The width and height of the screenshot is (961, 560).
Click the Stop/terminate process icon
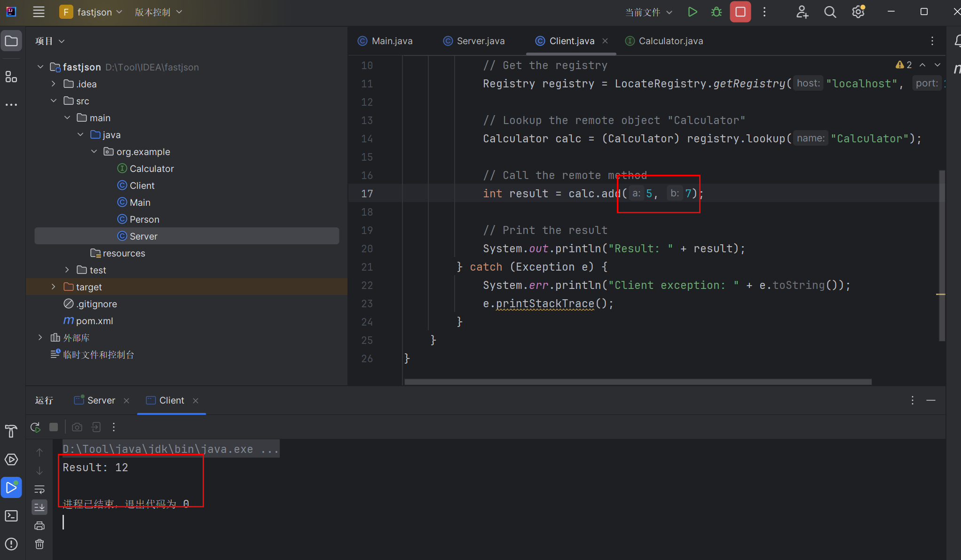740,12
